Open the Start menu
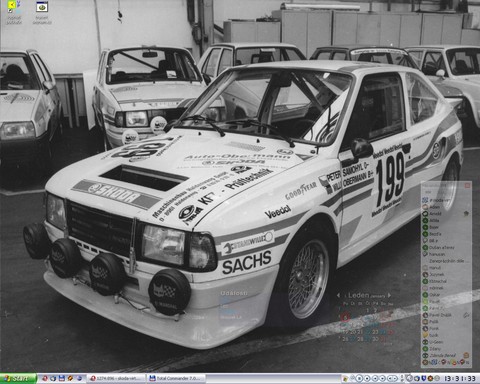The image size is (480, 384). pos(18,378)
